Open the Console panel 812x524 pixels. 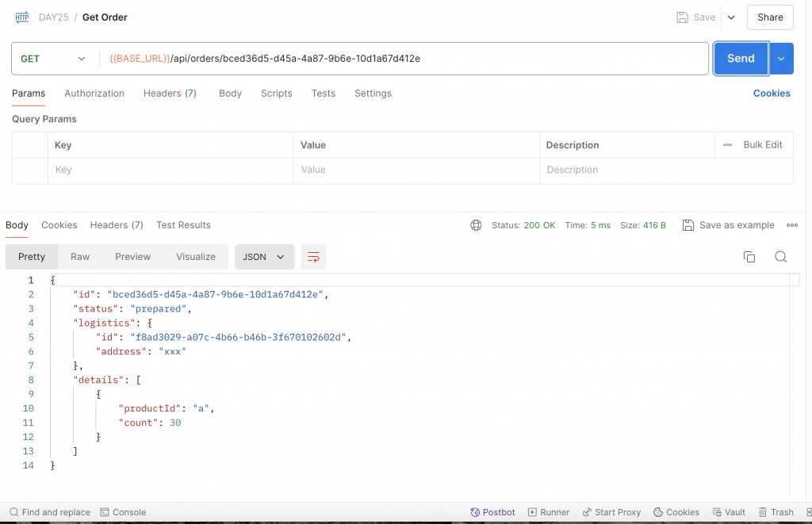pyautogui.click(x=123, y=512)
